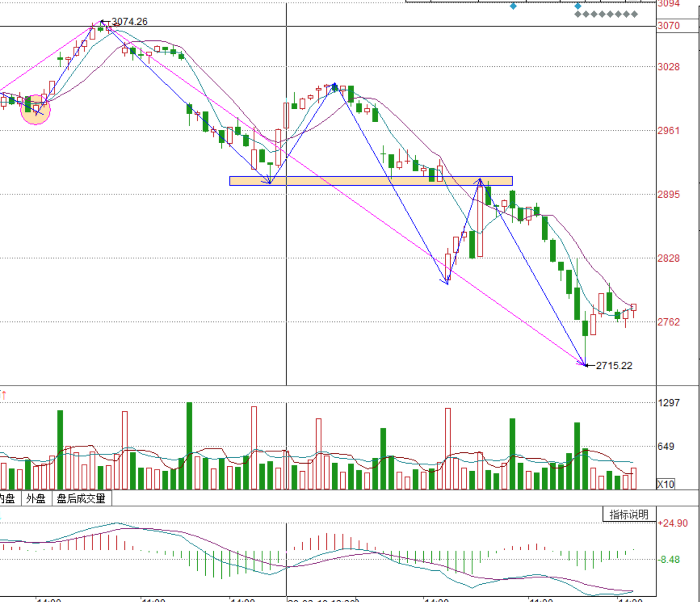
Task: Open the 指标说明 indicator description
Action: [x=628, y=515]
